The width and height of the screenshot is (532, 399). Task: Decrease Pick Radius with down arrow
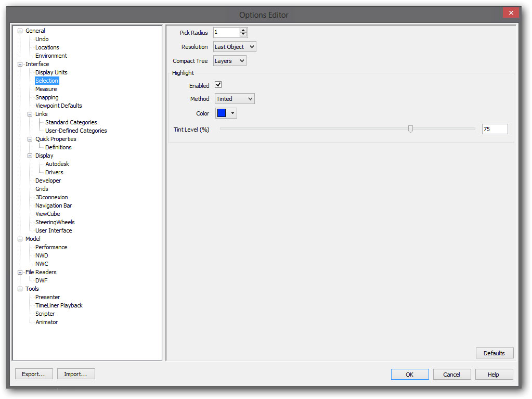coord(243,35)
